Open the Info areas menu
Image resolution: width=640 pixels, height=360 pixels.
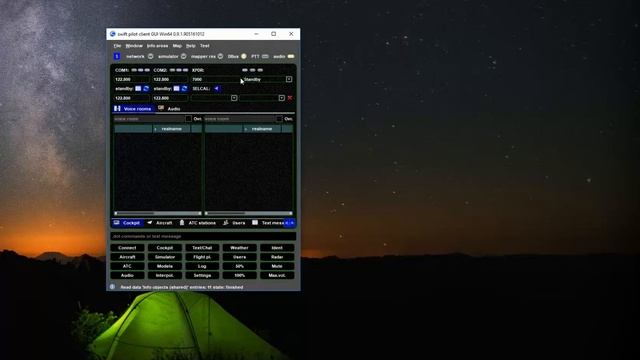point(157,46)
